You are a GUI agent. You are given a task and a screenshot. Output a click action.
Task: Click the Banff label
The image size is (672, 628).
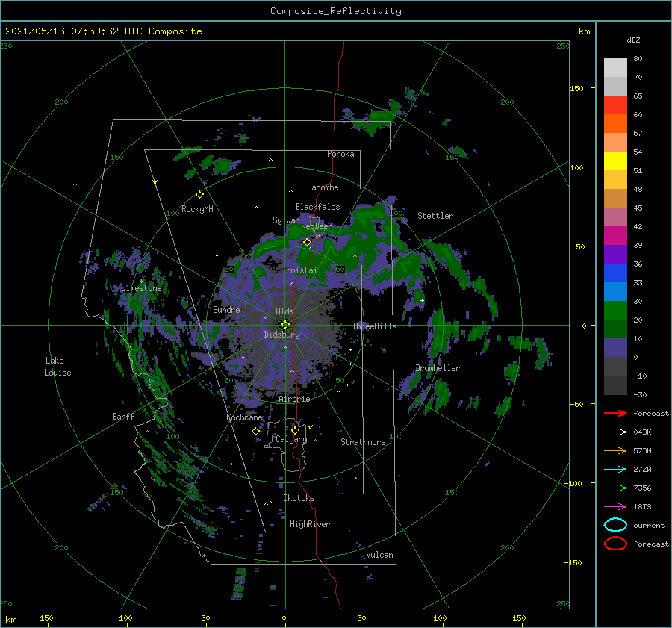click(123, 416)
